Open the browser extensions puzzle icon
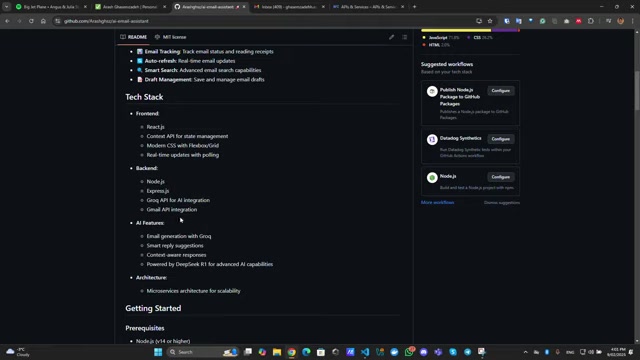Image resolution: width=640 pixels, height=360 pixels. [591, 21]
